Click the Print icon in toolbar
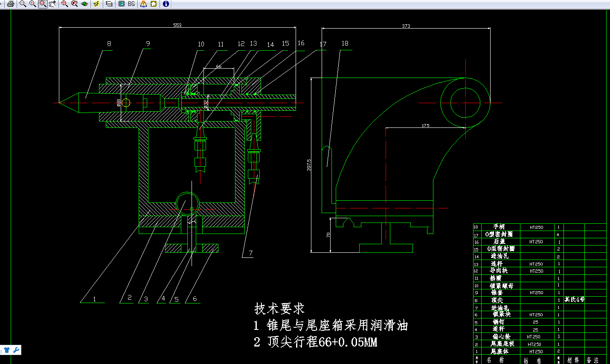This screenshot has height=364, width=610. pyautogui.click(x=11, y=4)
